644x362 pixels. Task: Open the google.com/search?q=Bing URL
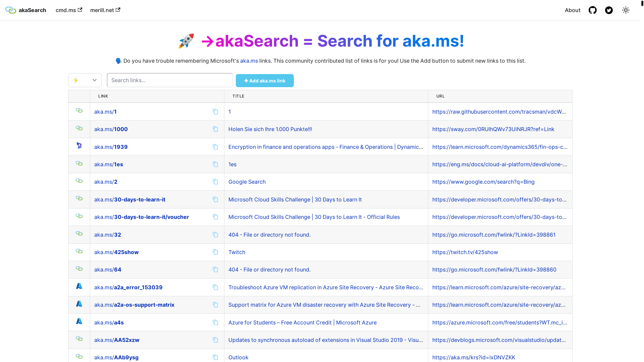pyautogui.click(x=483, y=182)
